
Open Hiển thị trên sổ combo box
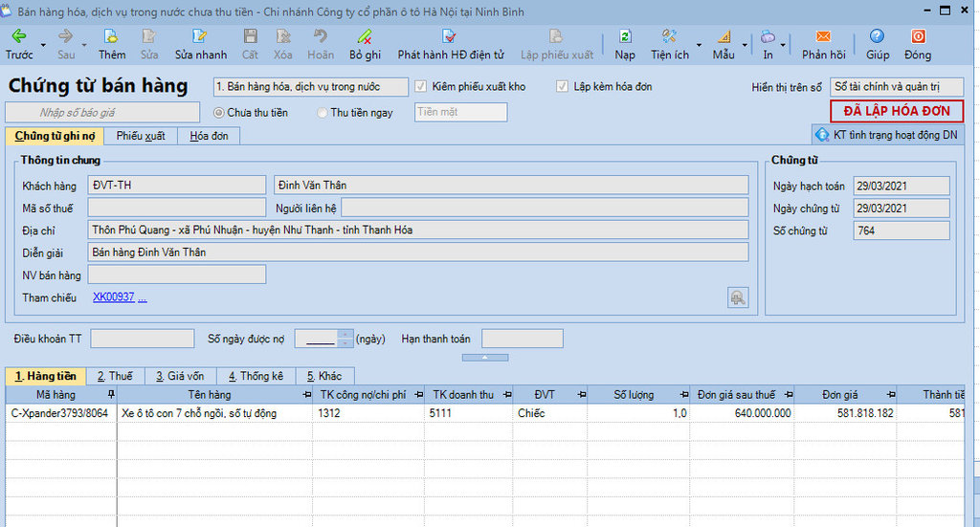pos(896,87)
